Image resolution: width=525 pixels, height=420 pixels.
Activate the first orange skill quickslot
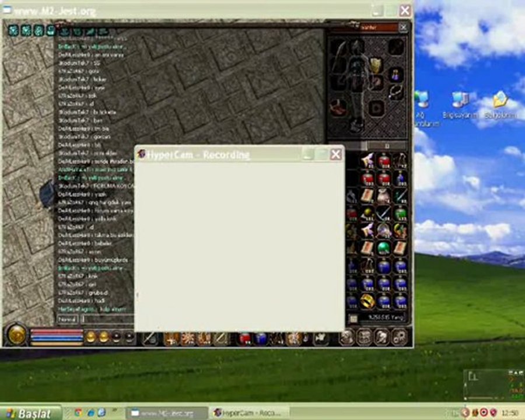pyautogui.click(x=171, y=338)
